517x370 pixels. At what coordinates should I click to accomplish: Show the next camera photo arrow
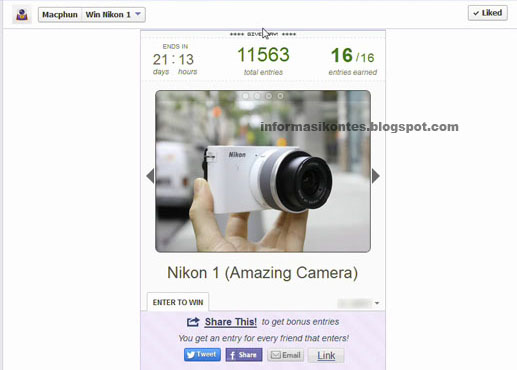pyautogui.click(x=376, y=176)
